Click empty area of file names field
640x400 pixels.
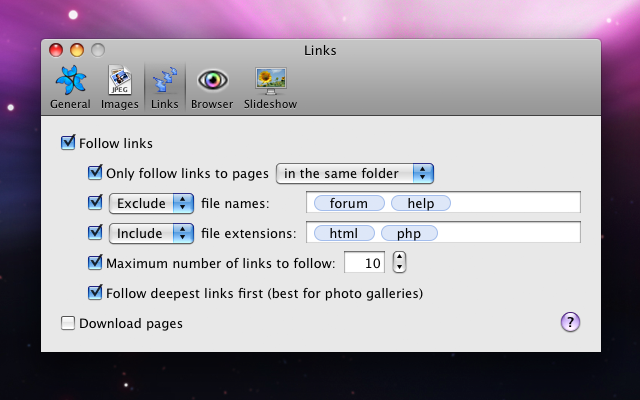point(515,202)
